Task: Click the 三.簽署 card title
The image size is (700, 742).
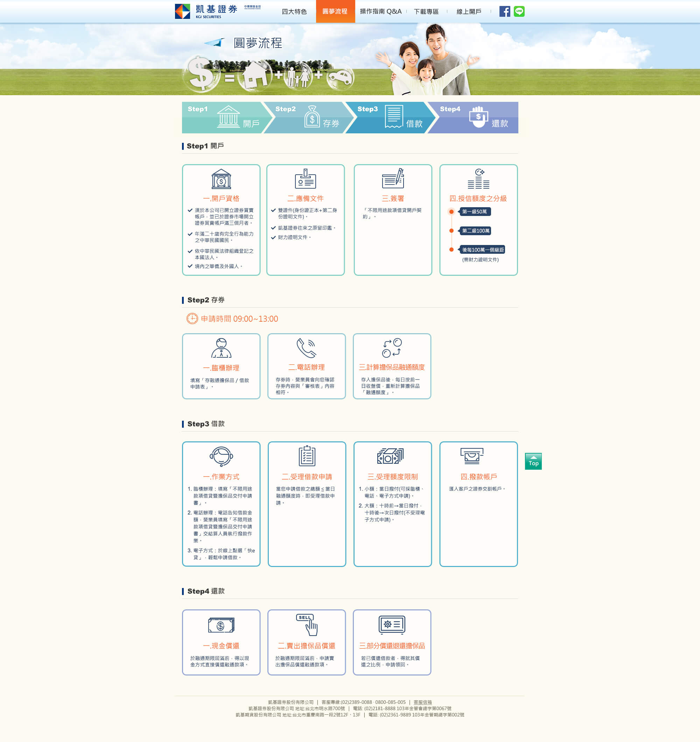Action: coord(393,198)
